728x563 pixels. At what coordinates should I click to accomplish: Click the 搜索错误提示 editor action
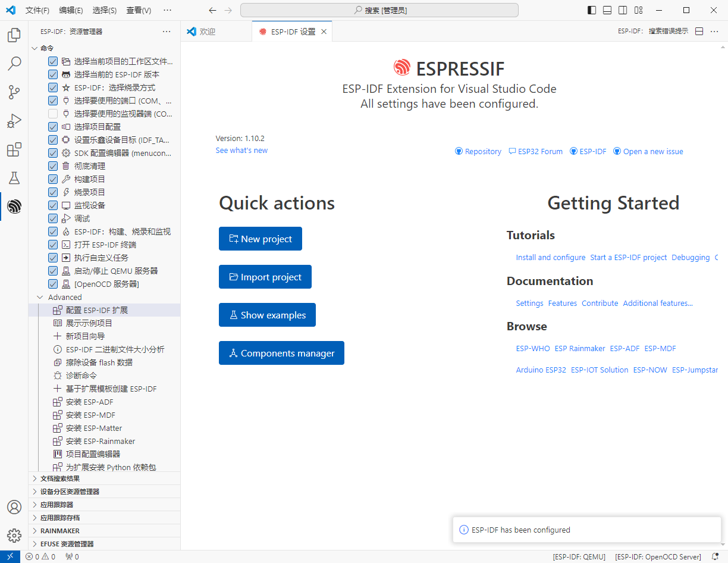pyautogui.click(x=653, y=32)
